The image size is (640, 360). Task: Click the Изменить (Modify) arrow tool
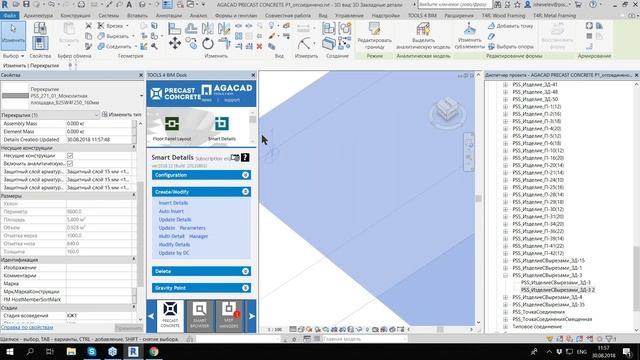13,36
